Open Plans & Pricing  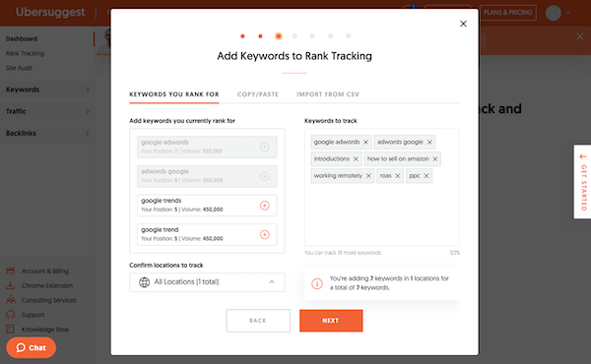point(507,13)
